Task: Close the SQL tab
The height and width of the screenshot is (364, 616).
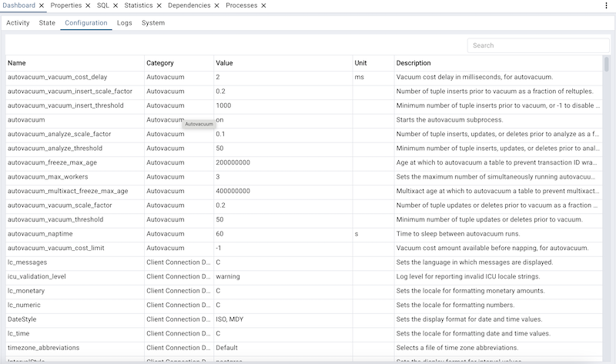Action: click(115, 5)
